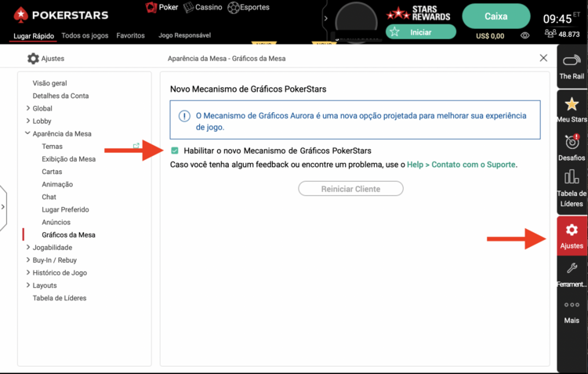Open Tabela de Líderes sidebar icon
Viewport: 588px width, 374px height.
click(x=572, y=176)
